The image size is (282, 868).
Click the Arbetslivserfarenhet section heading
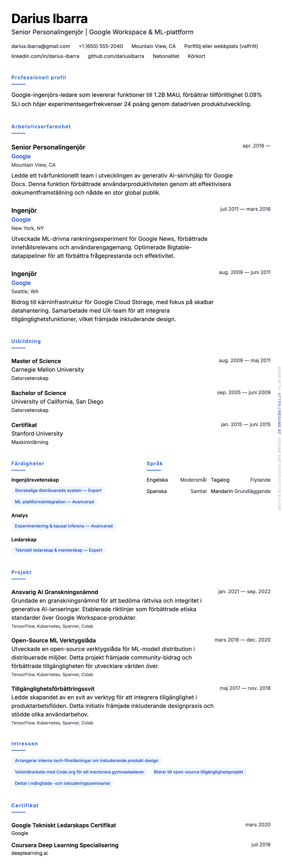(x=41, y=127)
